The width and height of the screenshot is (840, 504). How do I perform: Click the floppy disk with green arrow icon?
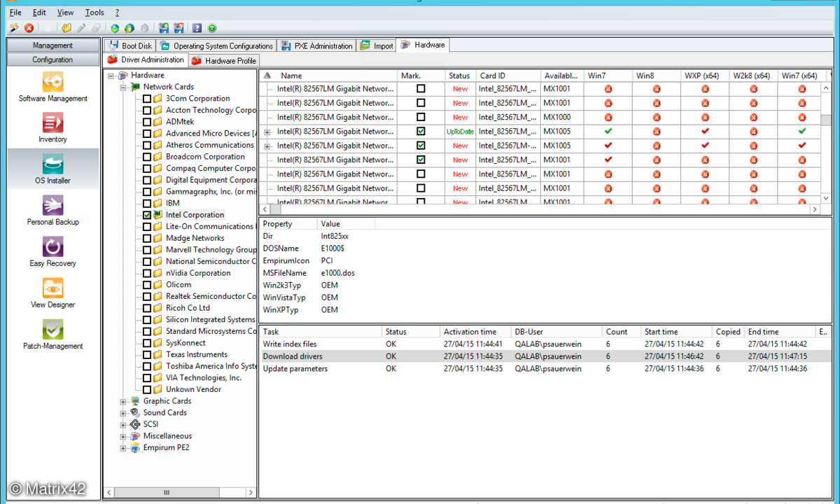pyautogui.click(x=164, y=28)
